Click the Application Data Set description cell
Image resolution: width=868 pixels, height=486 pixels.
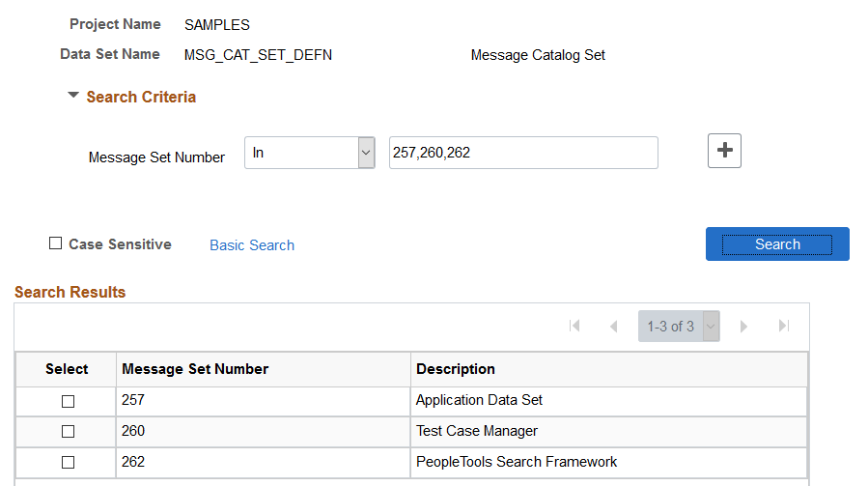pos(609,401)
